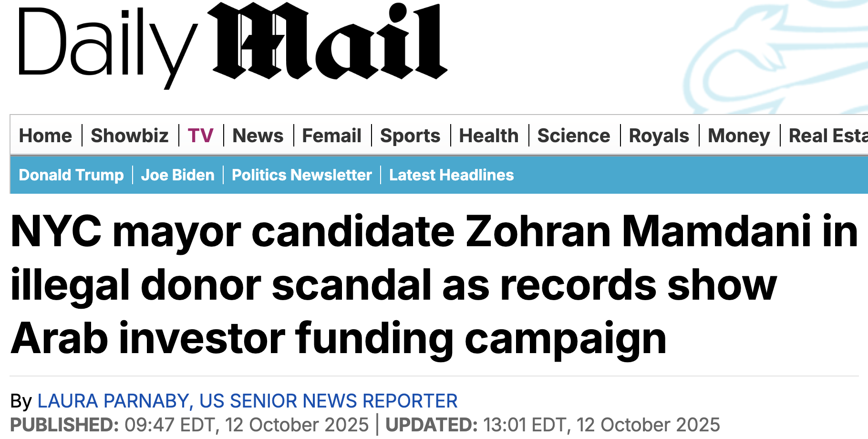Open the Politics Newsletter link
The width and height of the screenshot is (868, 439).
click(301, 175)
